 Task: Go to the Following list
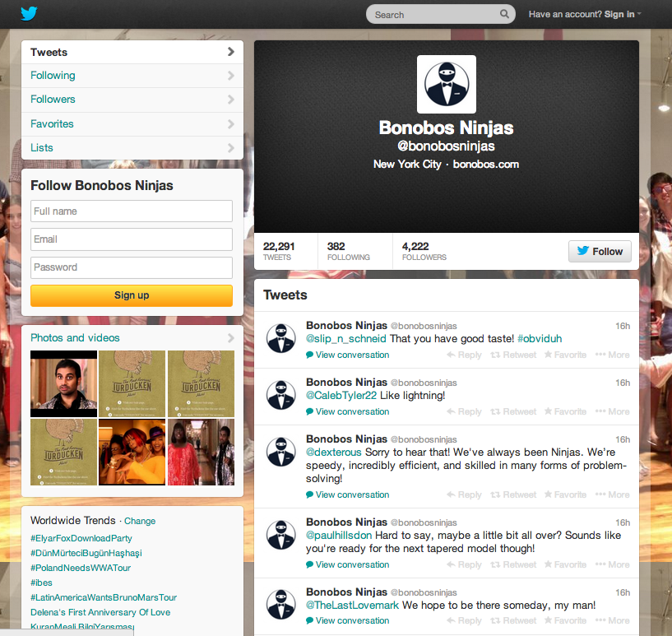click(x=132, y=76)
